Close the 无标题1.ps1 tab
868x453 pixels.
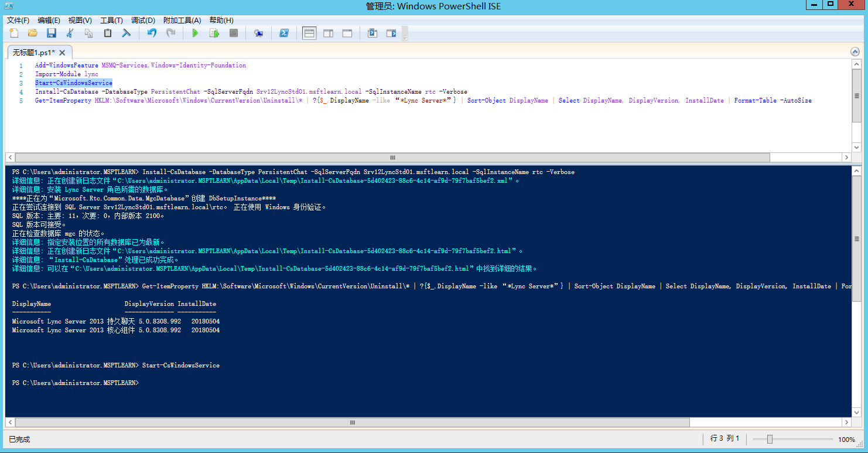coord(62,52)
